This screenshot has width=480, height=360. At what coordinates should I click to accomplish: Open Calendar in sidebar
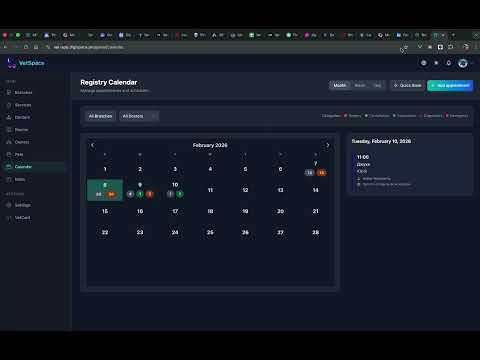(x=35, y=167)
